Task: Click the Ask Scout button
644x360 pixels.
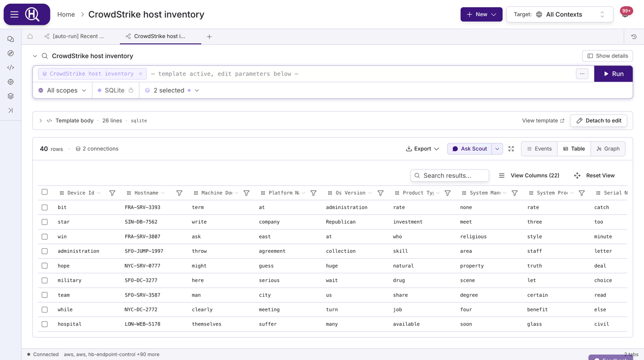Action: (x=470, y=149)
